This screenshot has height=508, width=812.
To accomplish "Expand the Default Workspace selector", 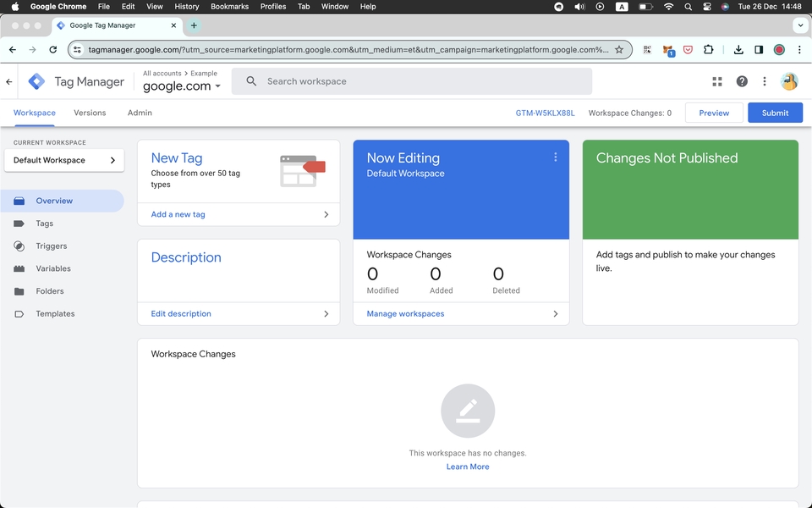I will (64, 160).
